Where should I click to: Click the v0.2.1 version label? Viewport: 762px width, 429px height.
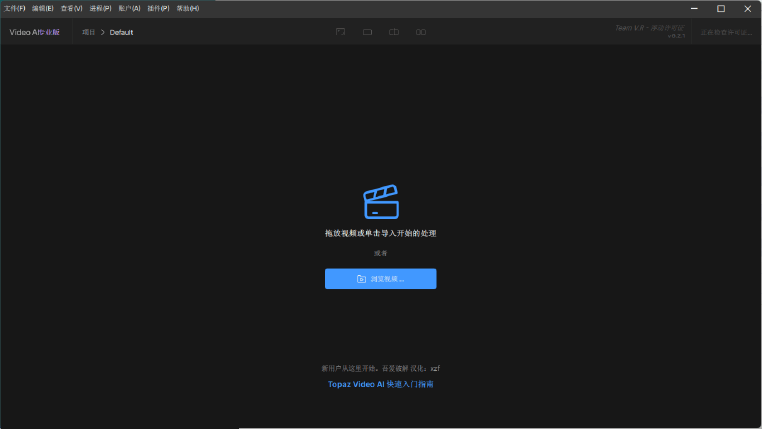(x=676, y=36)
